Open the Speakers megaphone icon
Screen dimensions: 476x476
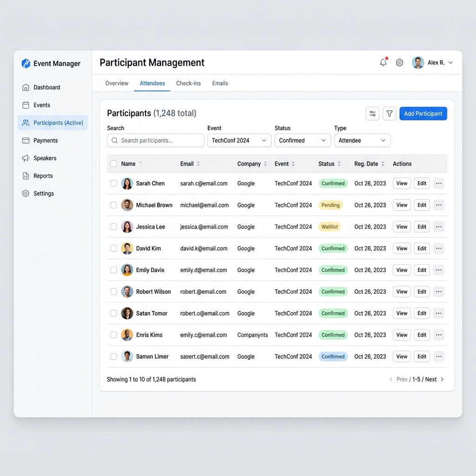(x=26, y=158)
